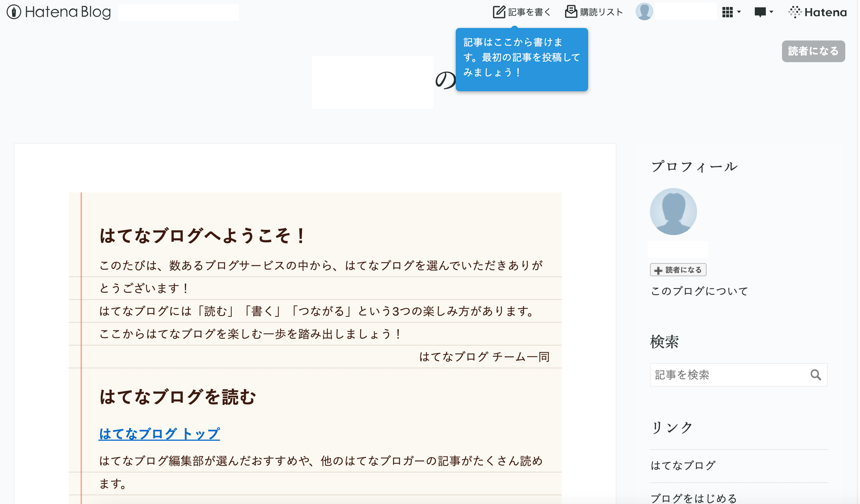This screenshot has height=504, width=860.
Task: Open the Hatena Blog home text logo
Action: point(68,12)
